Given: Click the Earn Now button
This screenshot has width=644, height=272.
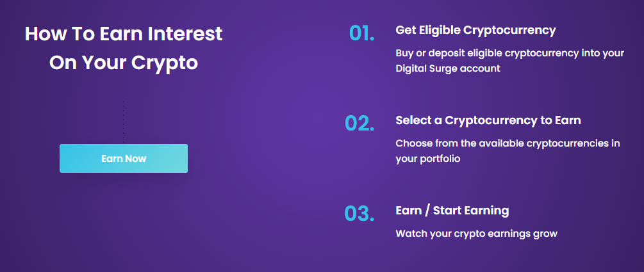Looking at the screenshot, I should coord(124,158).
